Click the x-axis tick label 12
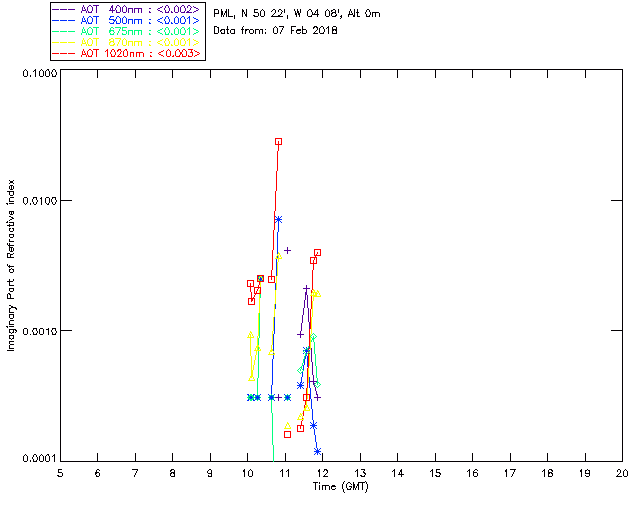The height and width of the screenshot is (512, 640). [322, 473]
